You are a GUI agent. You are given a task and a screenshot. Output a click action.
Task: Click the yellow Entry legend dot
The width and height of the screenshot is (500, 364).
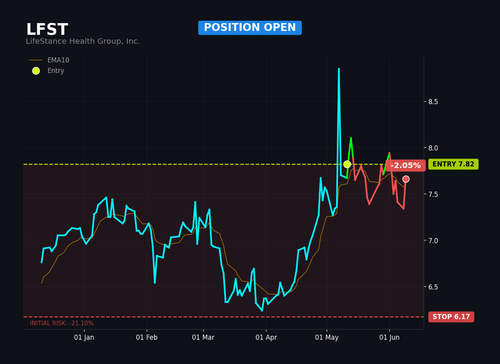[36, 71]
